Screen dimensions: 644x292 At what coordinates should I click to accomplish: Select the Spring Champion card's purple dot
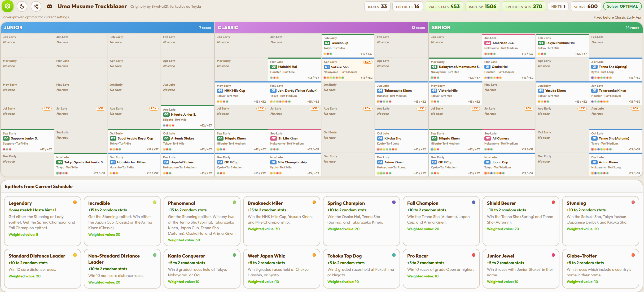coord(394,202)
